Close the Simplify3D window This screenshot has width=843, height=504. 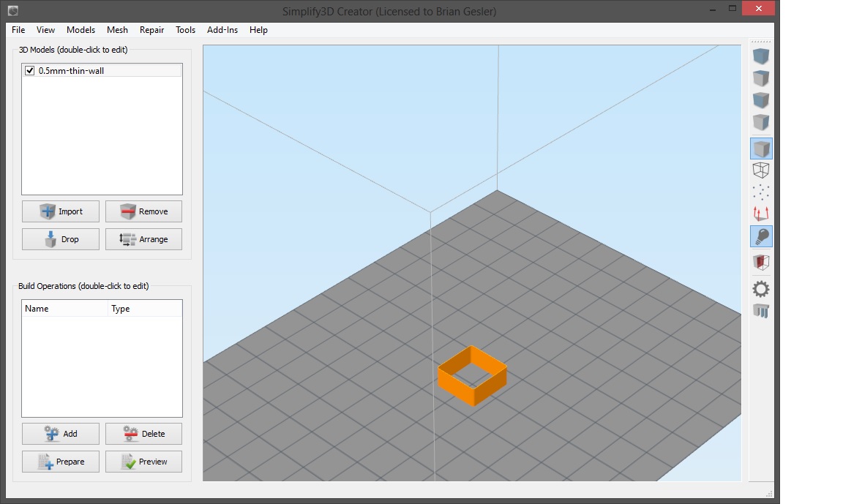coord(759,9)
